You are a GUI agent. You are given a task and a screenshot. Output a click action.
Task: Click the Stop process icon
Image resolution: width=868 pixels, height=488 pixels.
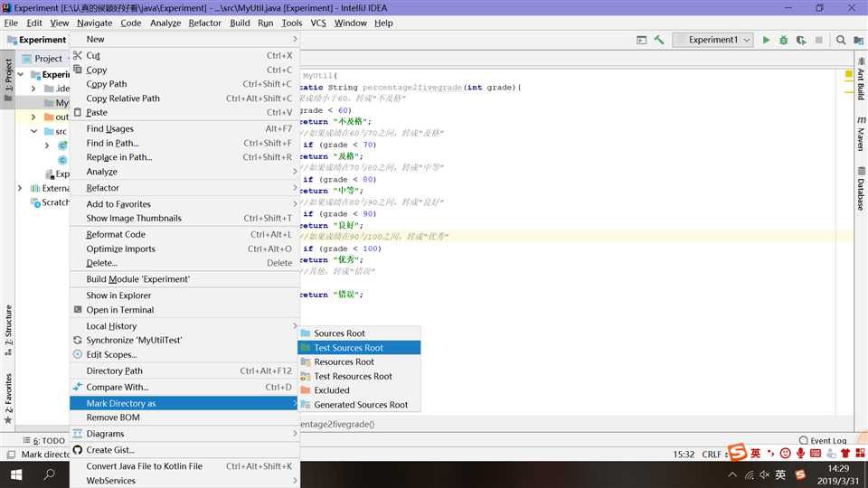(x=819, y=40)
